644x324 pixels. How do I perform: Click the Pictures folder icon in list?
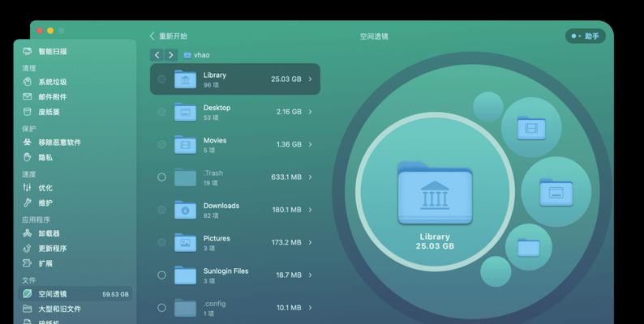click(x=185, y=242)
